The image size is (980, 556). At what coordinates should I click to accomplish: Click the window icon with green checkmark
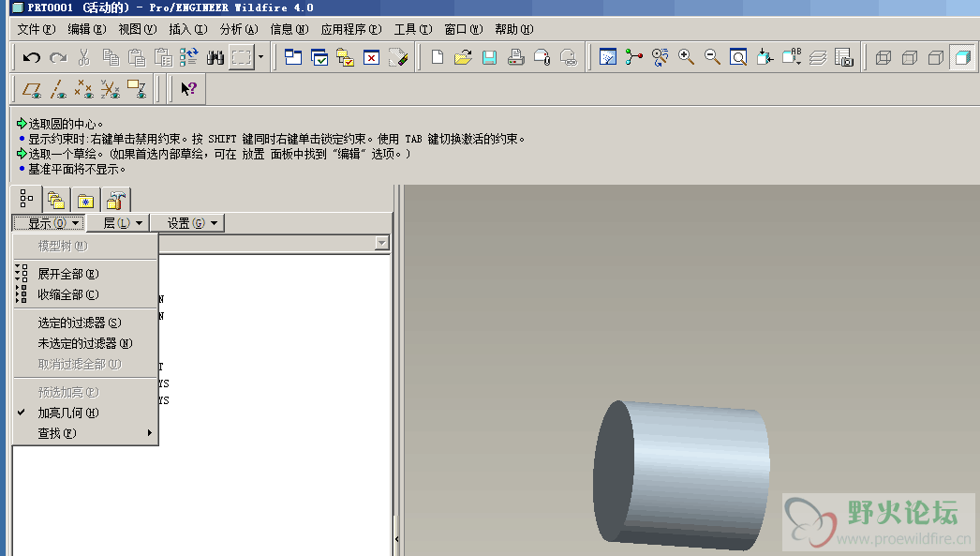click(x=319, y=58)
